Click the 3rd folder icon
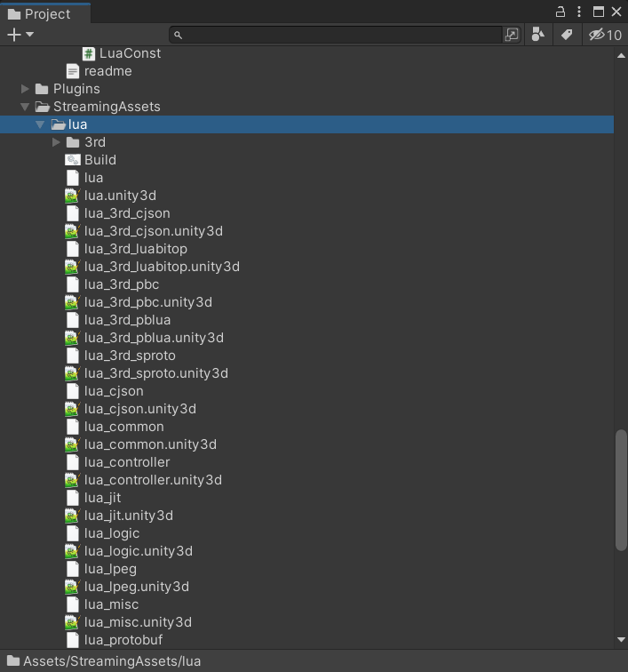628x672 pixels. pos(73,142)
